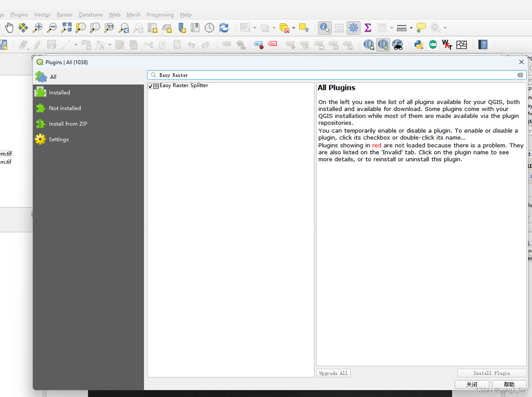Click the New Spatial Bookmark icon

[x=181, y=28]
